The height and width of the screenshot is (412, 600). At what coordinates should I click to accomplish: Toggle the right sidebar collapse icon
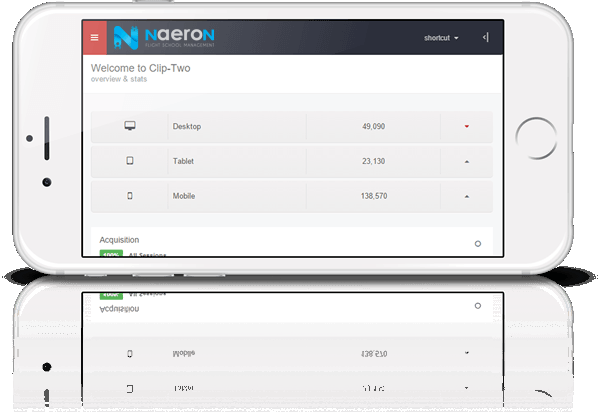coord(486,37)
